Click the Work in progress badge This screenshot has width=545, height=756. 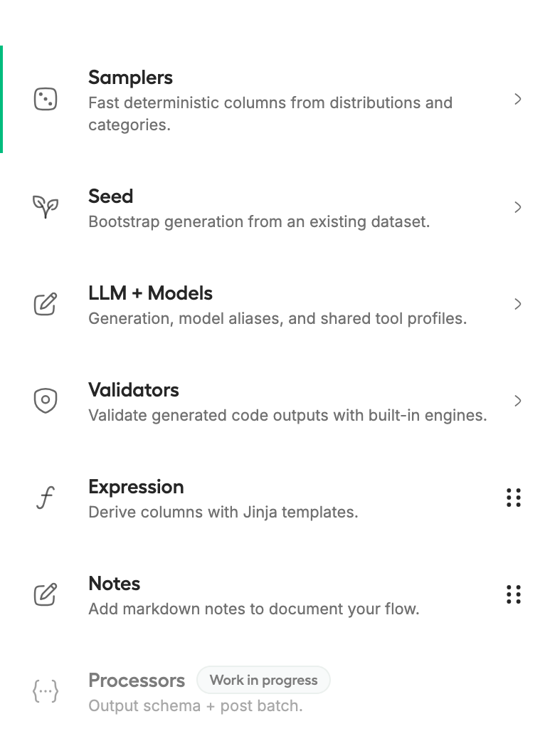click(263, 680)
